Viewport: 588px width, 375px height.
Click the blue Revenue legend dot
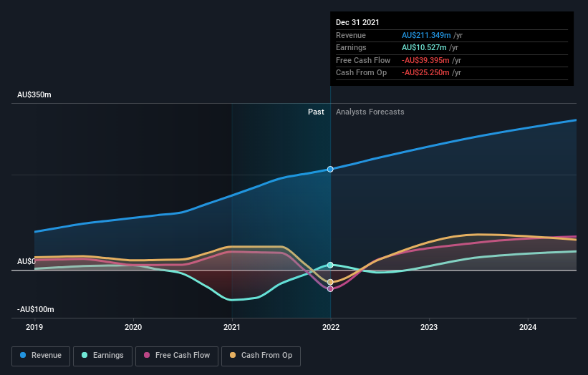click(x=23, y=355)
